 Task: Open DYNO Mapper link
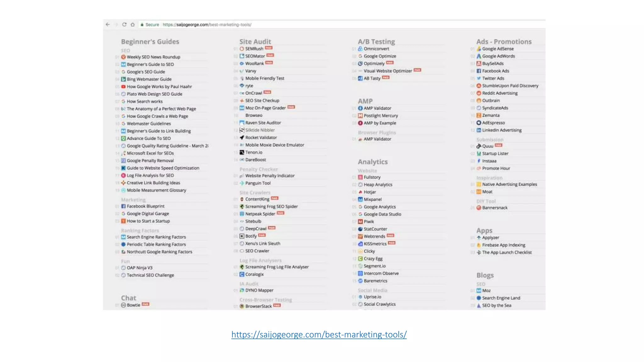(259, 290)
